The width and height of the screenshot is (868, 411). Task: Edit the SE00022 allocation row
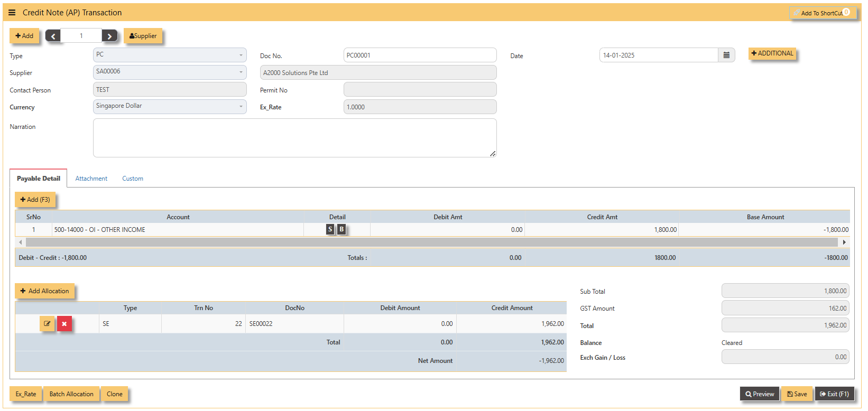[47, 324]
